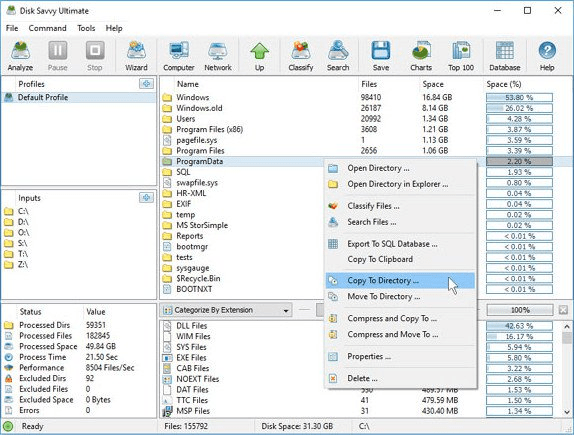The height and width of the screenshot is (435, 574).
Task: Start disk scan with Analyze icon
Action: [x=20, y=56]
